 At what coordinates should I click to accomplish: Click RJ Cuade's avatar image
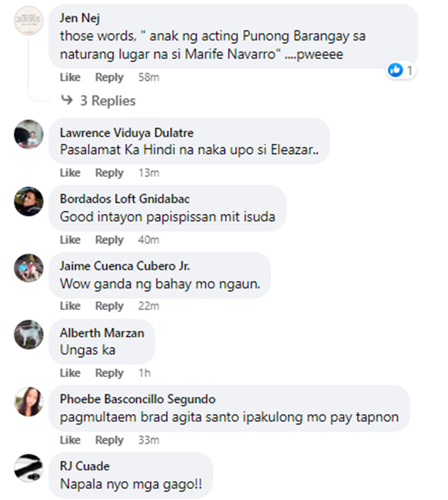(29, 468)
